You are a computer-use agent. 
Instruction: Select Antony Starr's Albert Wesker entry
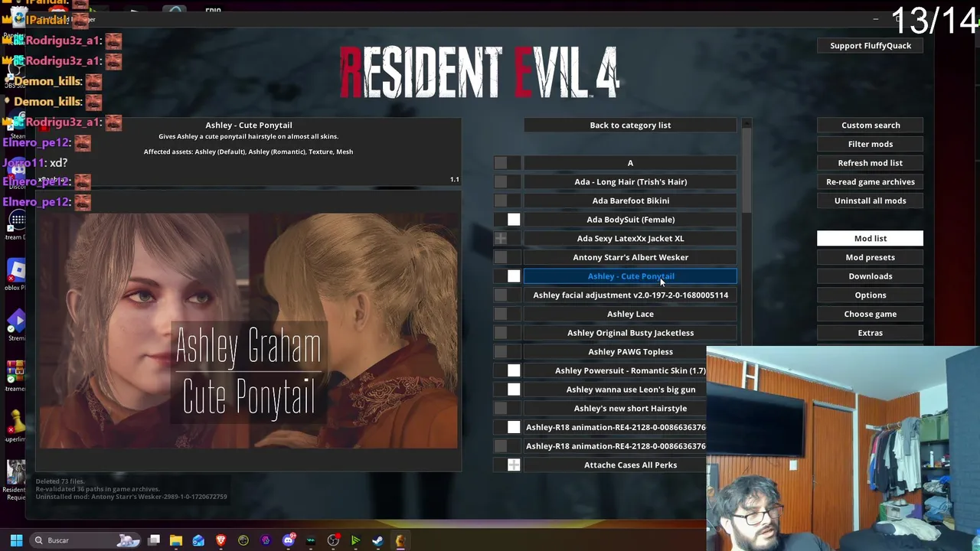point(630,257)
